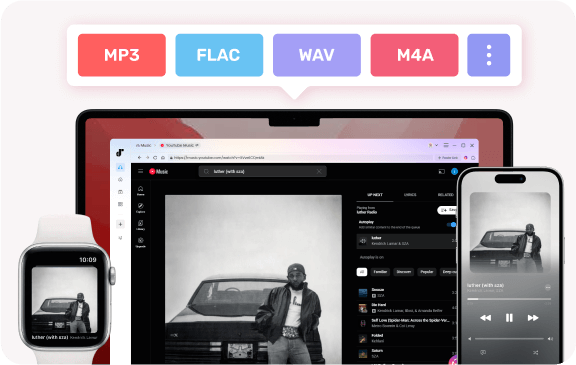576x365 pixels.
Task: Click the plus icon in app sidebar
Action: click(120, 224)
